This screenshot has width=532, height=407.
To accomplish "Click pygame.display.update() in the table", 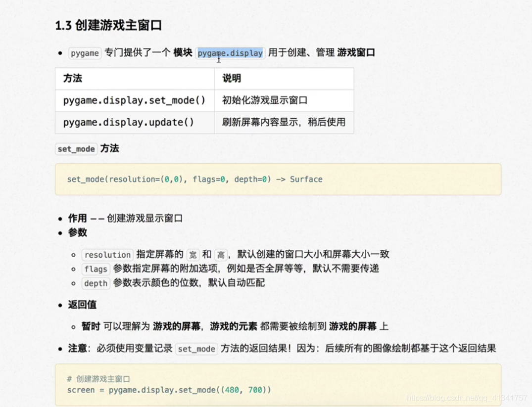I will coord(130,122).
